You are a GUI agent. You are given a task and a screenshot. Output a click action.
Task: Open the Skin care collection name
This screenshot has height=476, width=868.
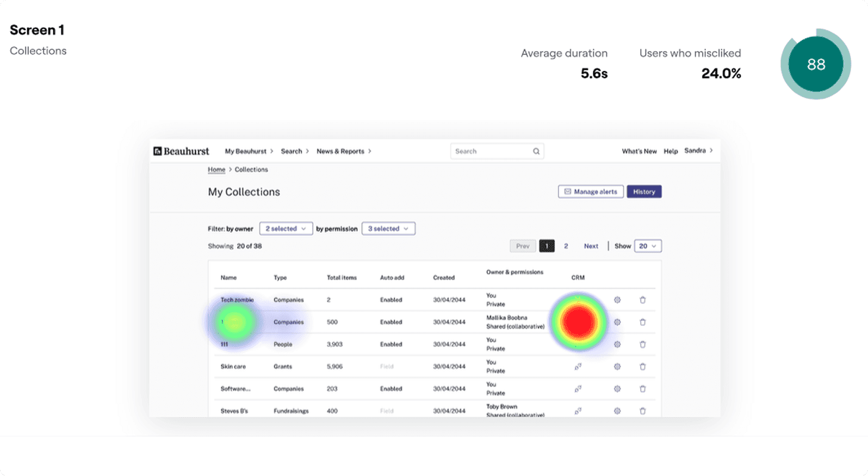(x=233, y=367)
